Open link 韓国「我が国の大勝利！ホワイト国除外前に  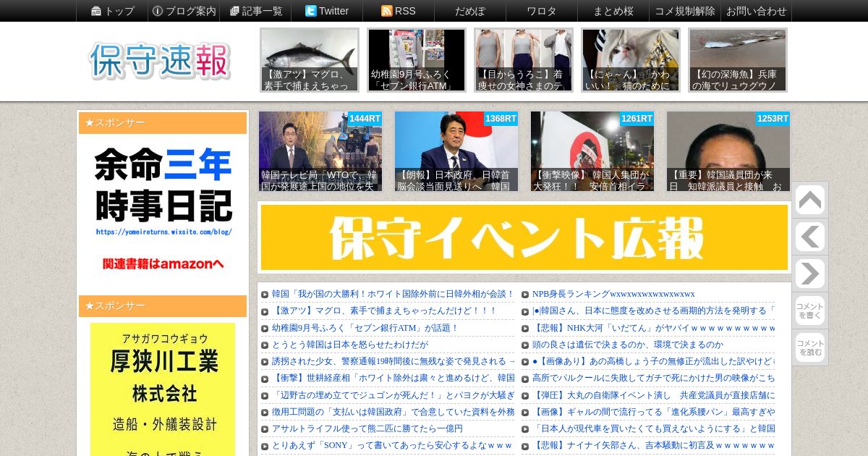(393, 294)
